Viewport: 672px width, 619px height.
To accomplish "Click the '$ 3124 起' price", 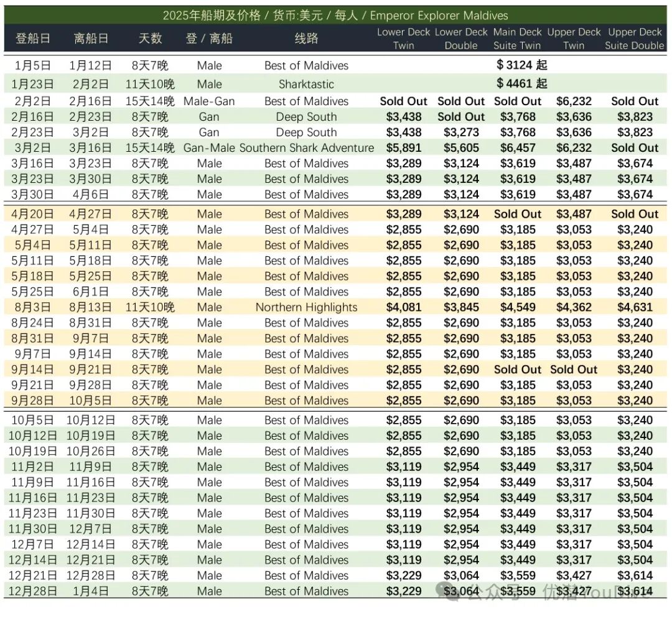I will click(521, 65).
